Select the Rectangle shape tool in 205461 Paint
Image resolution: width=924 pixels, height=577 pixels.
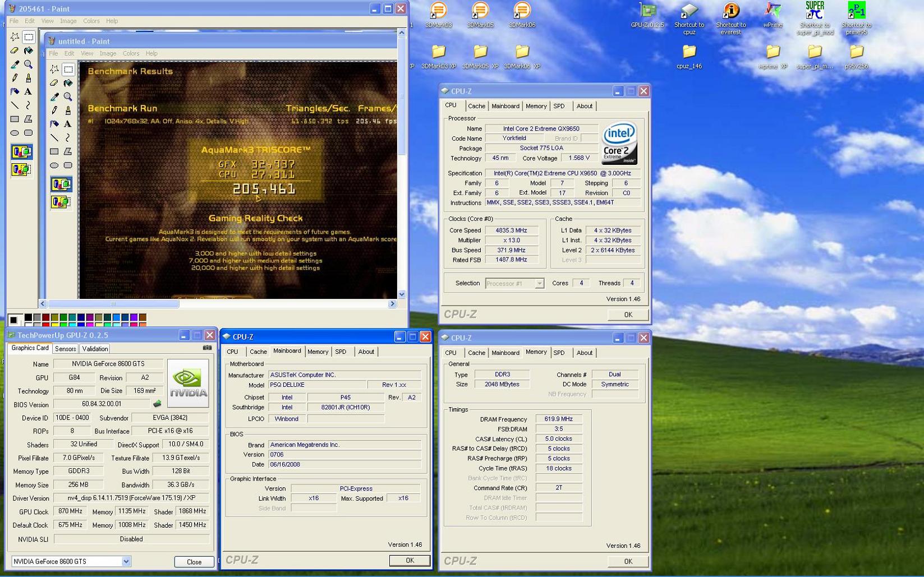(15, 119)
